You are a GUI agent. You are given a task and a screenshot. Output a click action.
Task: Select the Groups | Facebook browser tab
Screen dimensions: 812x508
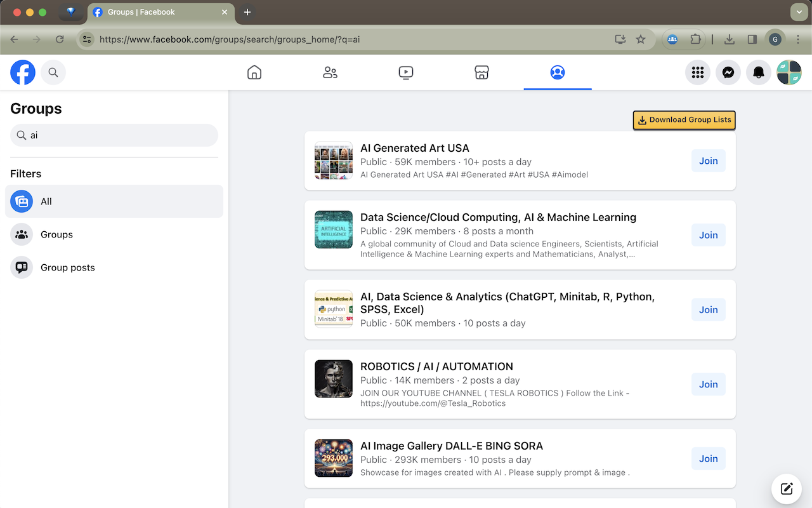click(x=160, y=12)
